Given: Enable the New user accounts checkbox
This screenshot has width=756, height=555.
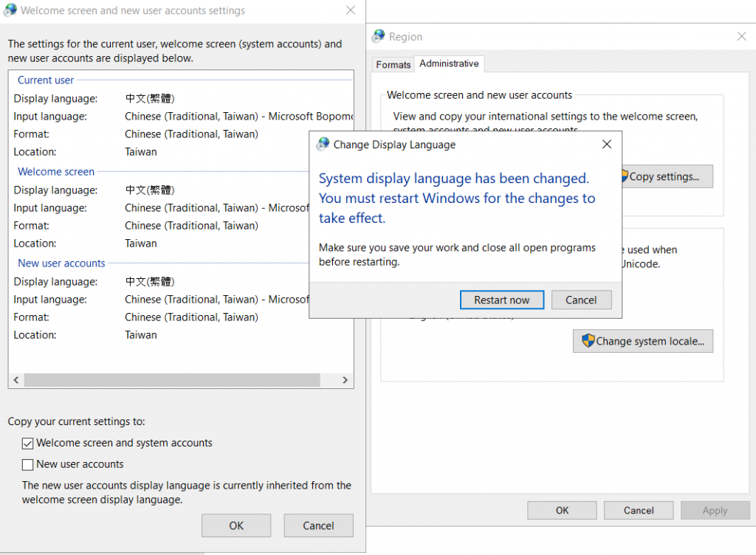Looking at the screenshot, I should click(27, 464).
